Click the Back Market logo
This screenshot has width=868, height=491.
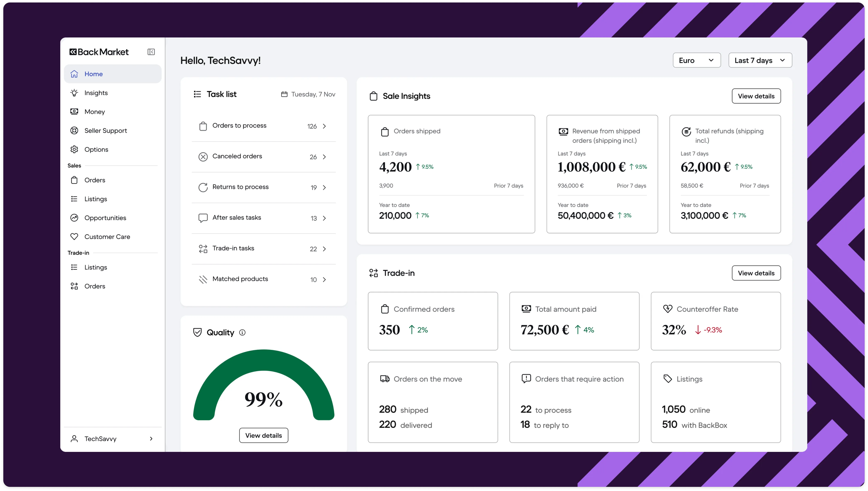pos(99,52)
